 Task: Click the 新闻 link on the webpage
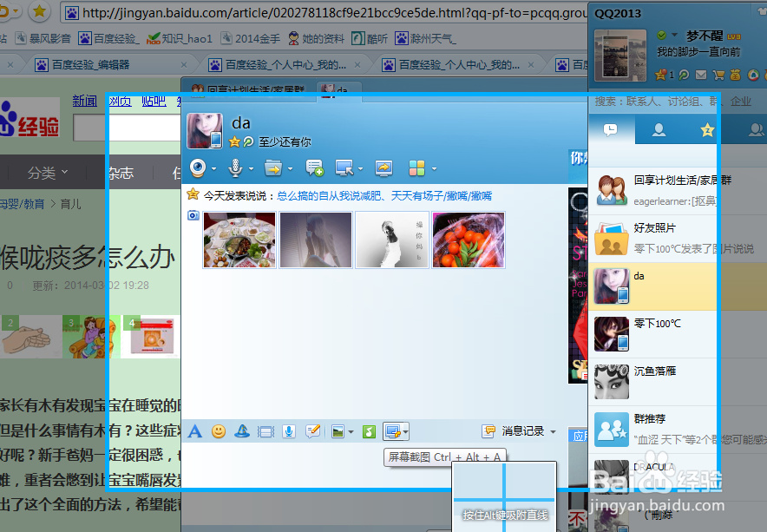pos(84,101)
